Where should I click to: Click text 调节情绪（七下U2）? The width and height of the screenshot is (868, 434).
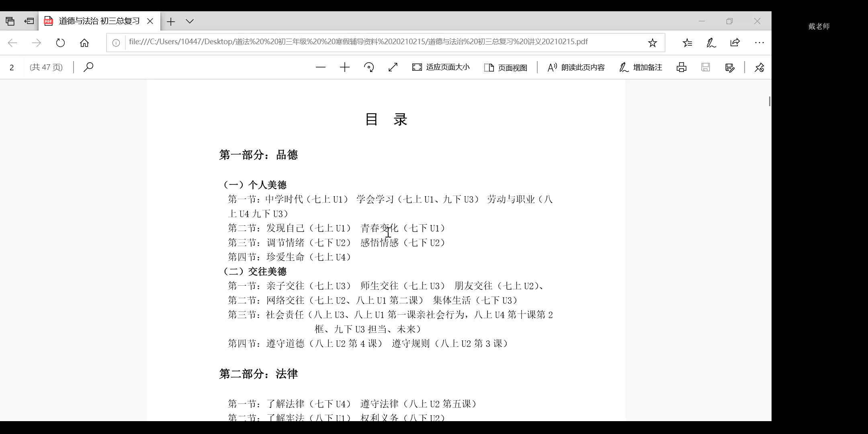pyautogui.click(x=308, y=243)
